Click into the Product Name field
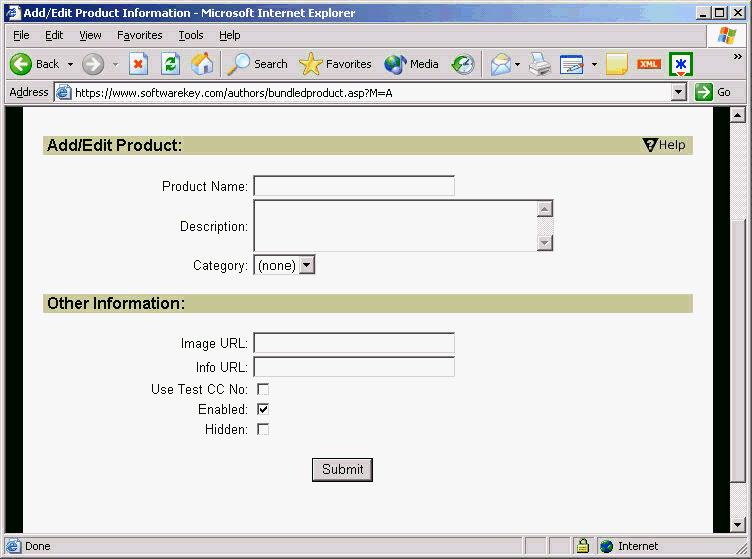 click(x=353, y=186)
